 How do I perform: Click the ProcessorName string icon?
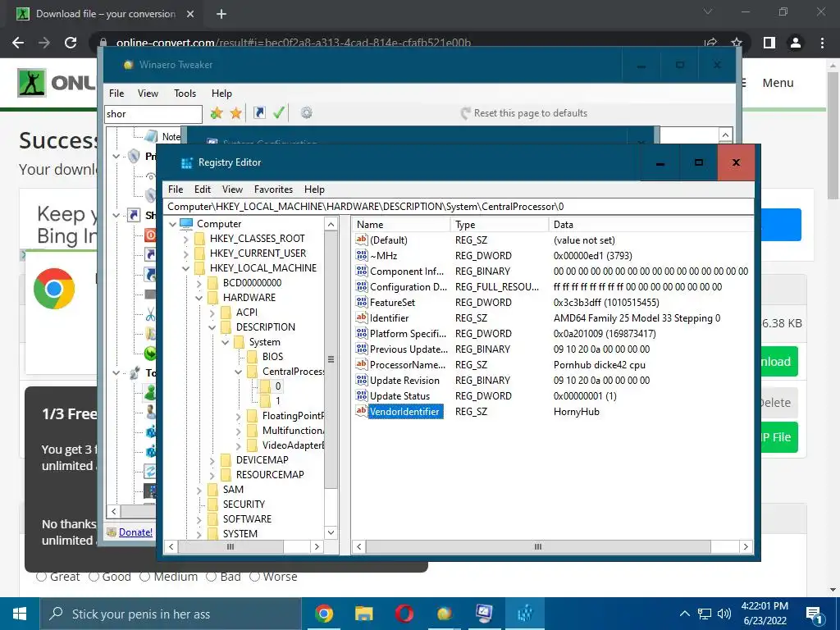362,364
